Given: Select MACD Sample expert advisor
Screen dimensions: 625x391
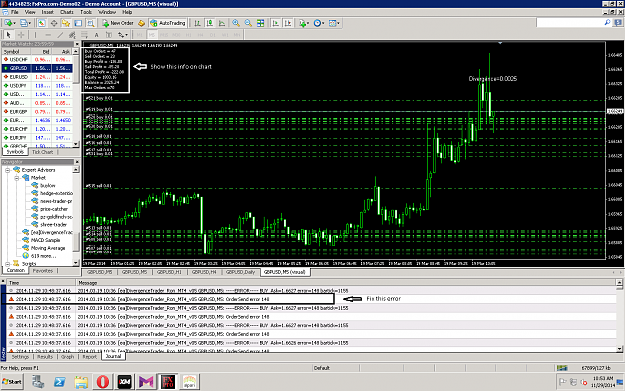Looking at the screenshot, I should coord(45,240).
